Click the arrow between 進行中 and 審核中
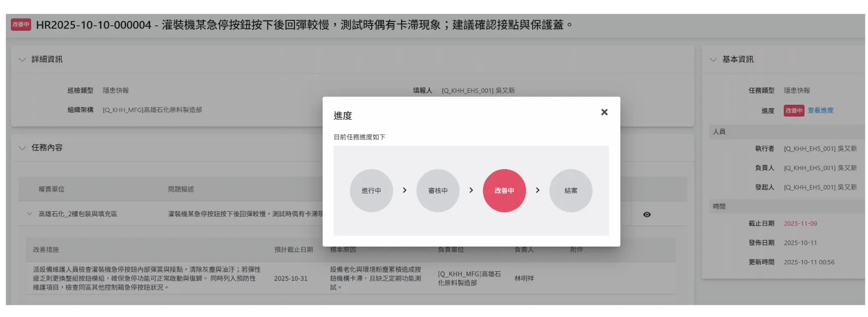868x317 pixels. point(404,190)
